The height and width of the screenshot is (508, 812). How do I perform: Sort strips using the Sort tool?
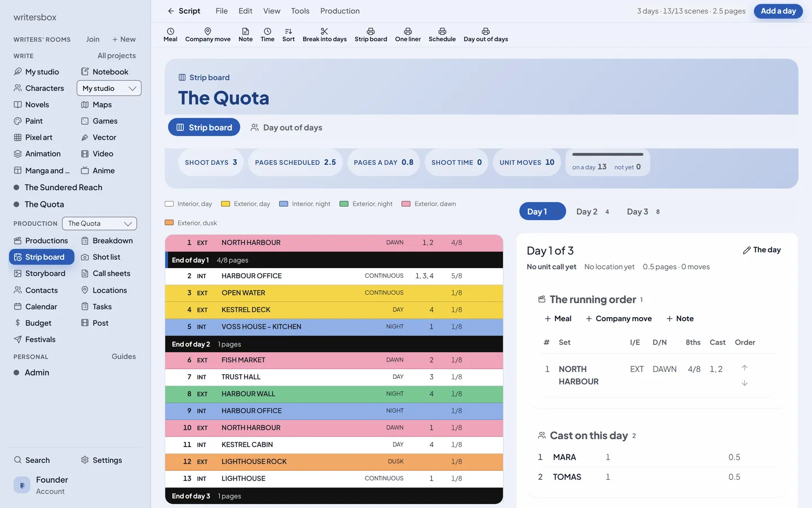point(288,35)
